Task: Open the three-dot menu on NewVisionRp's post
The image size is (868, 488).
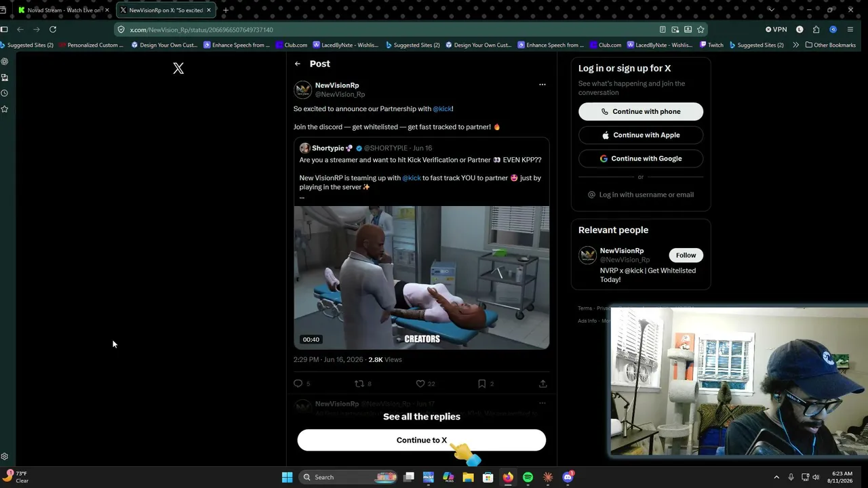Action: pyautogui.click(x=542, y=85)
